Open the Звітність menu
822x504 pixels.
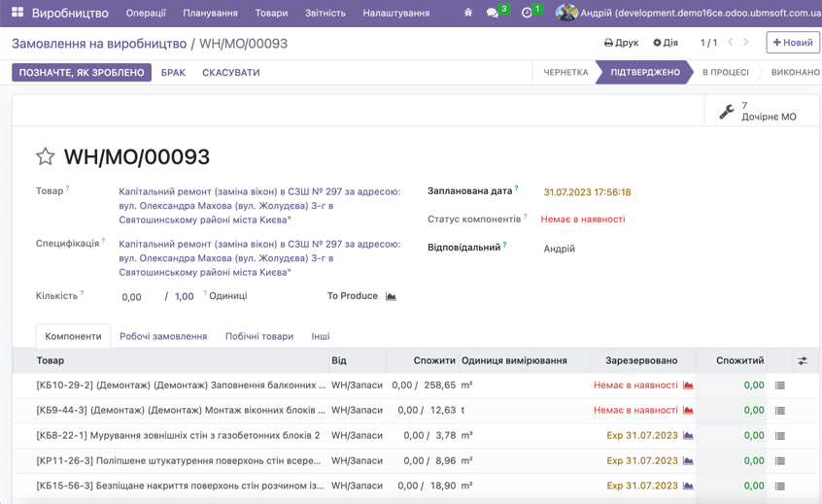pos(325,14)
